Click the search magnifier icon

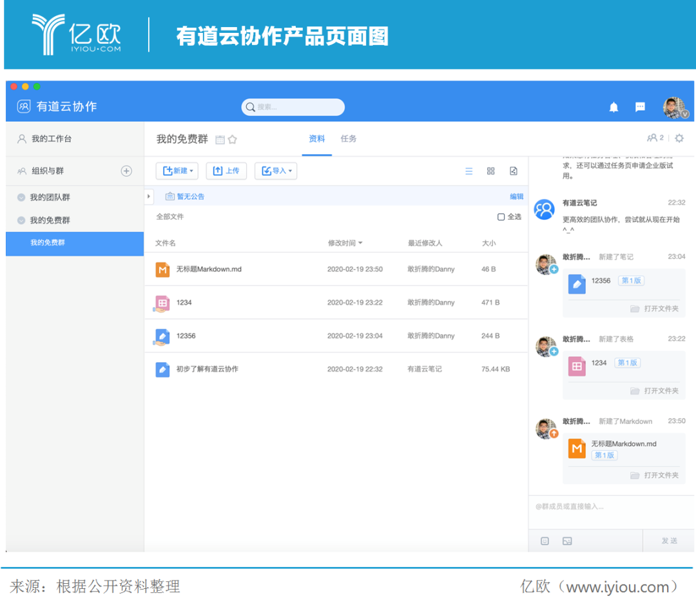pos(250,107)
